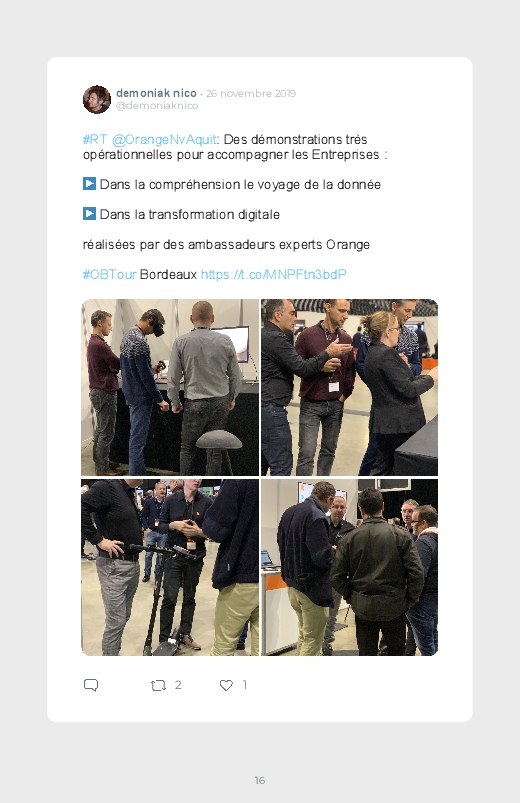Viewport: 520px width, 803px height.
Task: Click the demoniak nico profile avatar
Action: click(97, 99)
